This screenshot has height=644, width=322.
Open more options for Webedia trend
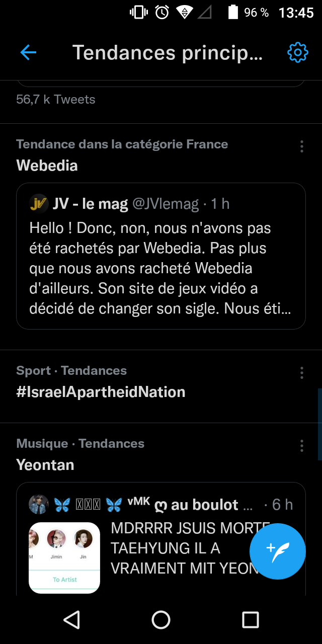(x=301, y=146)
